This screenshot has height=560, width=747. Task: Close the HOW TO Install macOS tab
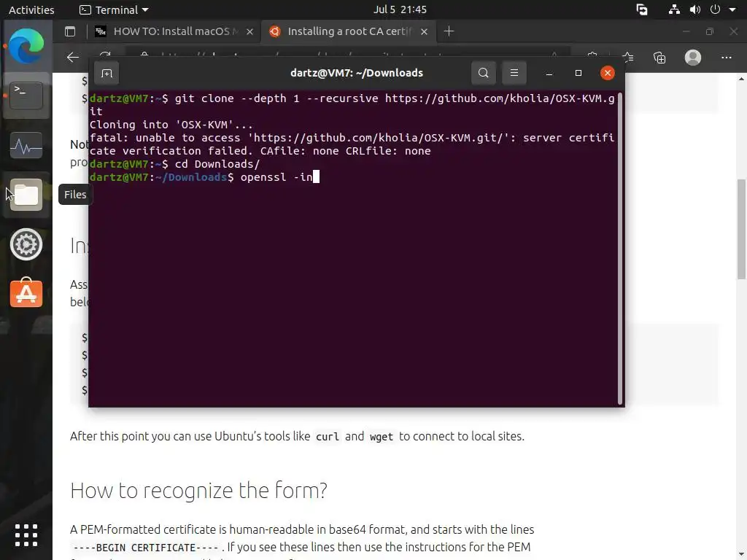click(249, 31)
